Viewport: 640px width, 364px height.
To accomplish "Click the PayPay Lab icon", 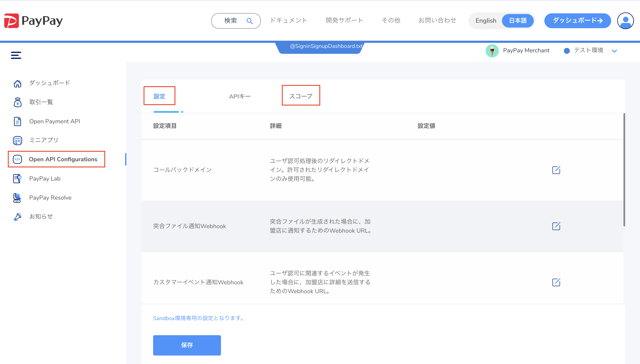I will [18, 178].
